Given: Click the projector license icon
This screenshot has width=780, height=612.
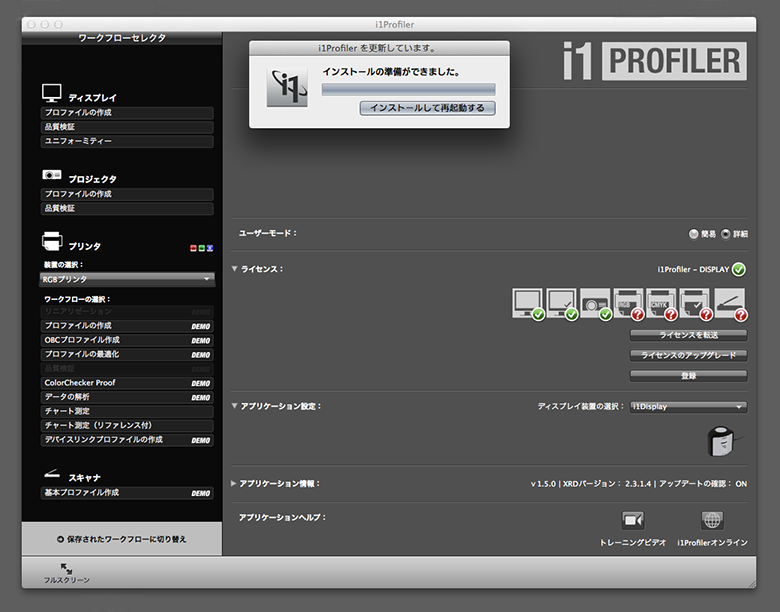Looking at the screenshot, I should click(x=597, y=302).
